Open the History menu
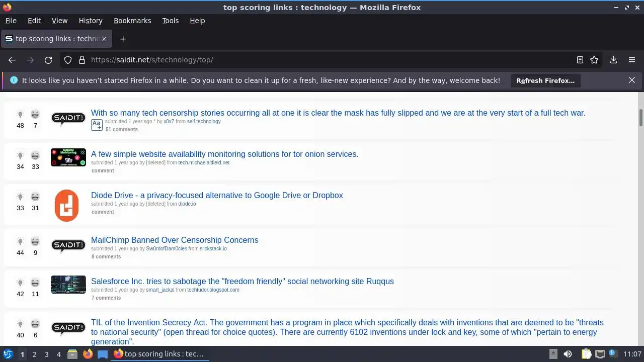Screen dimensions: 644x362 (x=91, y=21)
